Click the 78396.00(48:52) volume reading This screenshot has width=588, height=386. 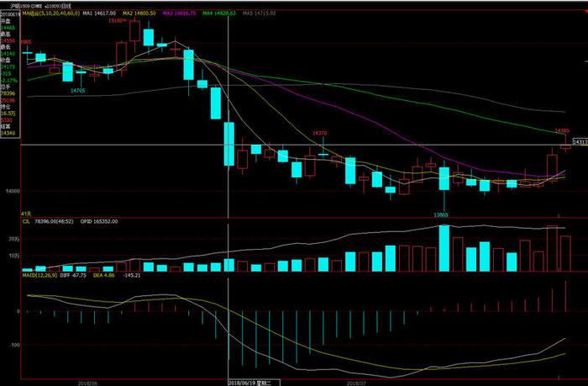coord(54,221)
